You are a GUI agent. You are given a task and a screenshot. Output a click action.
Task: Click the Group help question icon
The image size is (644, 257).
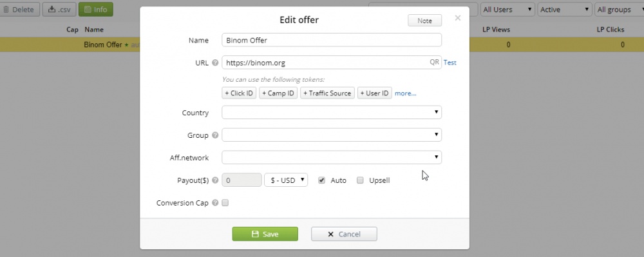coord(215,135)
